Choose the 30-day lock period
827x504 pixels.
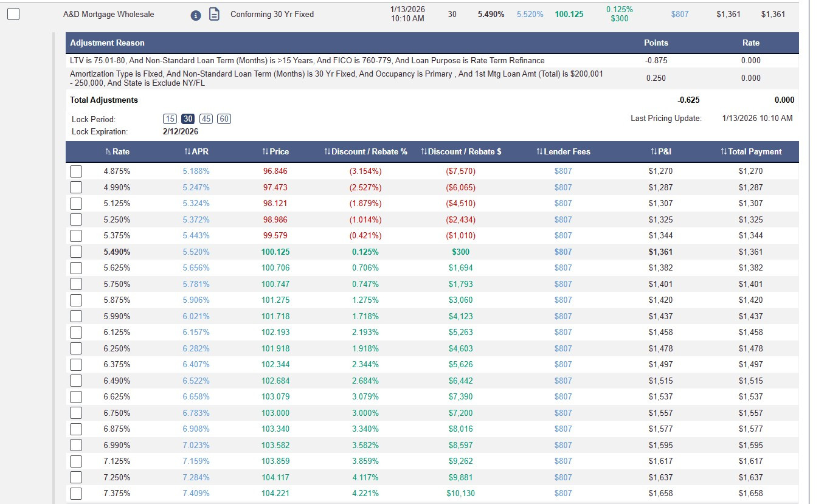tap(188, 119)
